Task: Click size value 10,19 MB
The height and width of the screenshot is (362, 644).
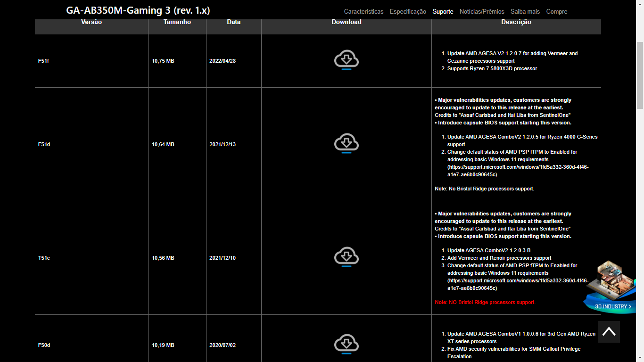Action: [x=163, y=345]
